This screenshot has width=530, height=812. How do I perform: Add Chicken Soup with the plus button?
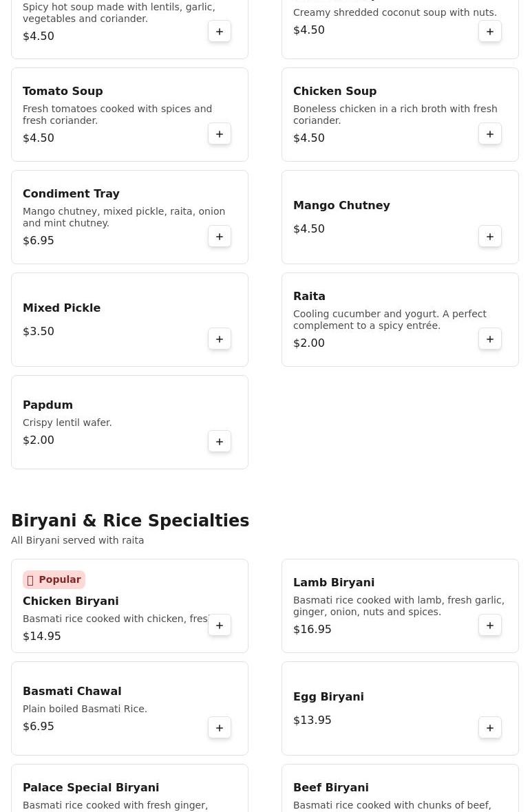point(490,134)
